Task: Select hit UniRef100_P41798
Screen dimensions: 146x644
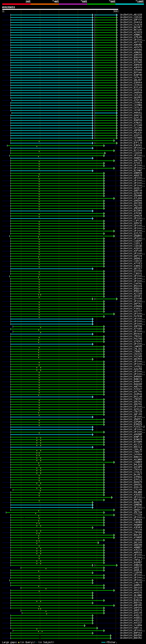Action: click(131, 339)
